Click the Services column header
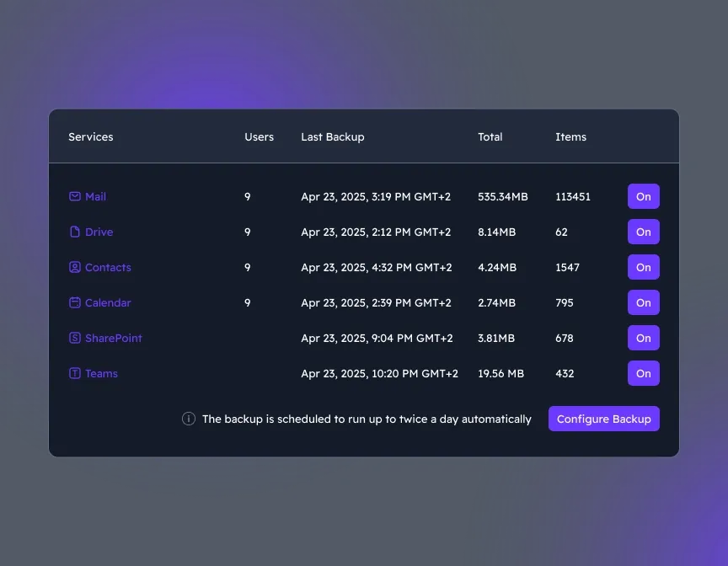Viewport: 728px width, 566px height. 90,136
